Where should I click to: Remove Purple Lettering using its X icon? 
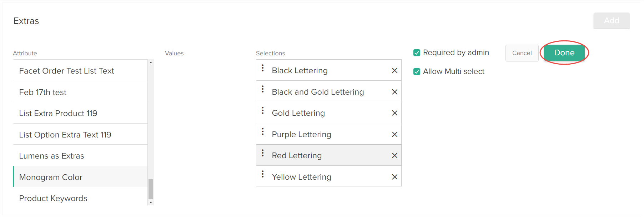click(394, 134)
